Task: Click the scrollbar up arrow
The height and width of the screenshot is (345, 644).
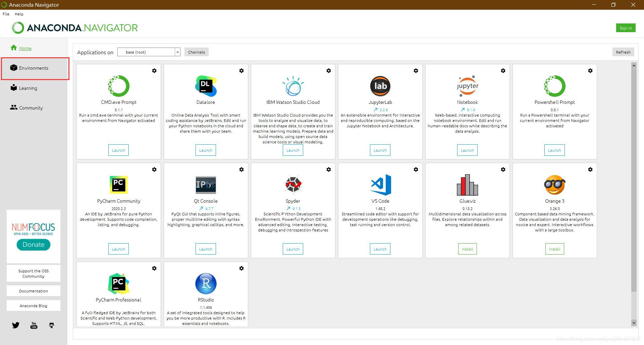Action: point(634,66)
